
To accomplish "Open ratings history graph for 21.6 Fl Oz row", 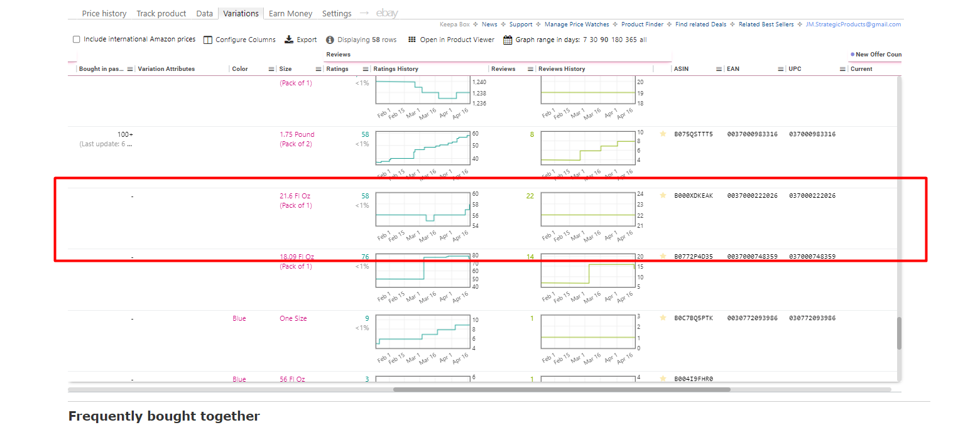I will pos(423,209).
